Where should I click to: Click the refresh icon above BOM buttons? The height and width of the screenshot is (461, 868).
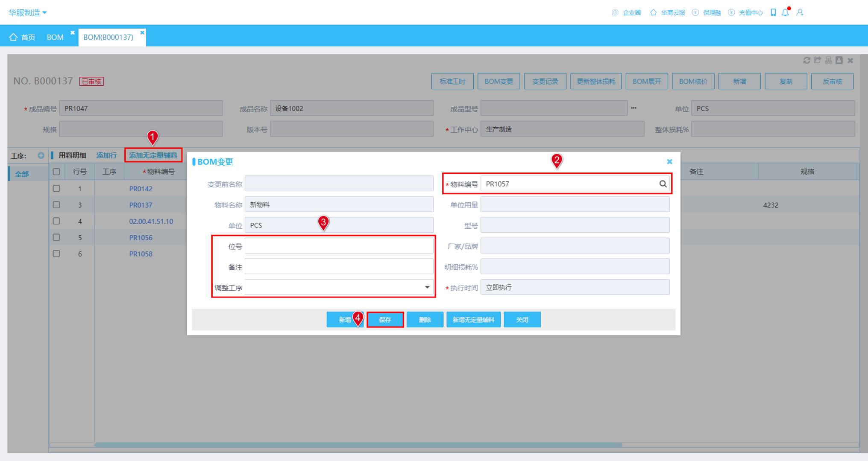pyautogui.click(x=806, y=61)
